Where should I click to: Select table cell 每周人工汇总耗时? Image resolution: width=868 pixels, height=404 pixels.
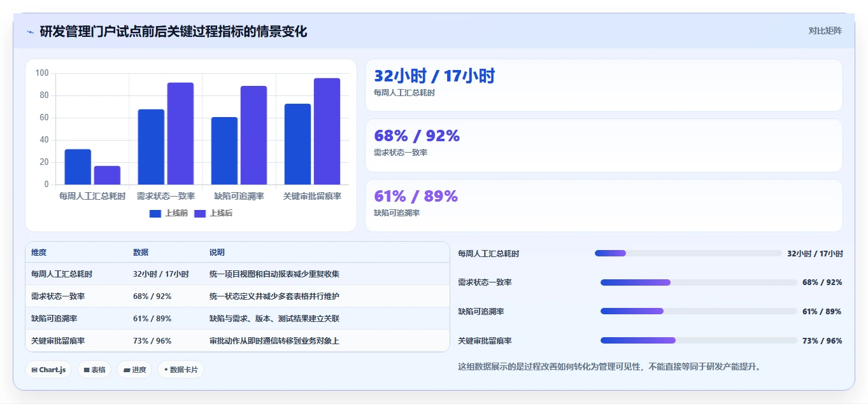62,274
